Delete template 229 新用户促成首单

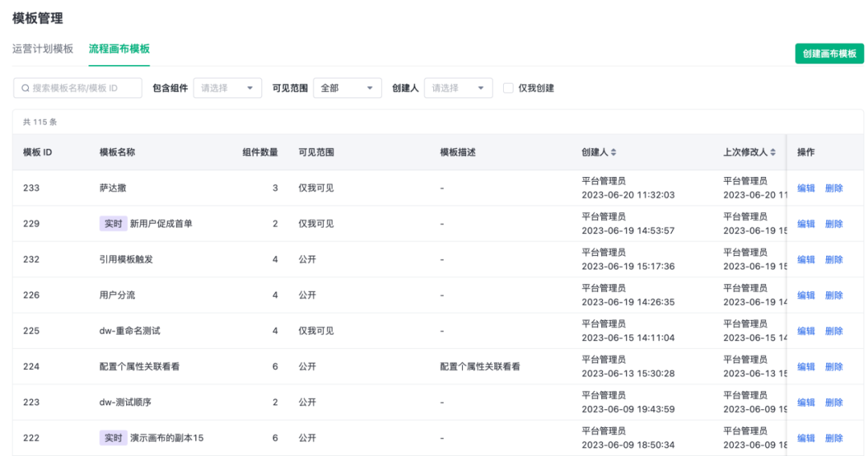[x=833, y=224]
